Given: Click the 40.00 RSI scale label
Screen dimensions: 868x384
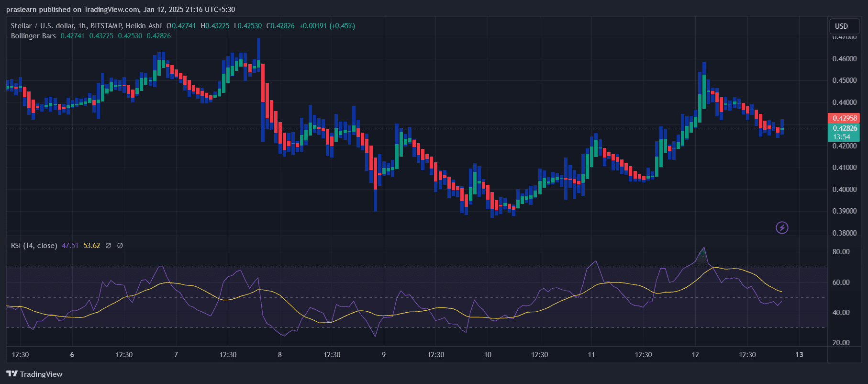Looking at the screenshot, I should (x=841, y=313).
